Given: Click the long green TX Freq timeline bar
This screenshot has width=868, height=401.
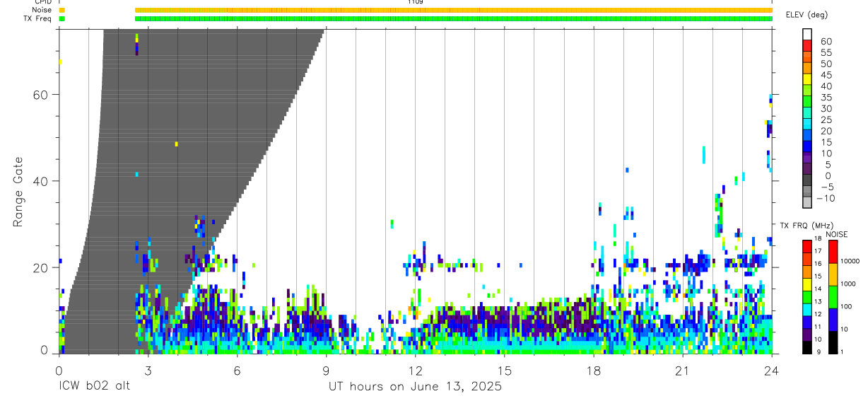Looking at the screenshot, I should 453,19.
